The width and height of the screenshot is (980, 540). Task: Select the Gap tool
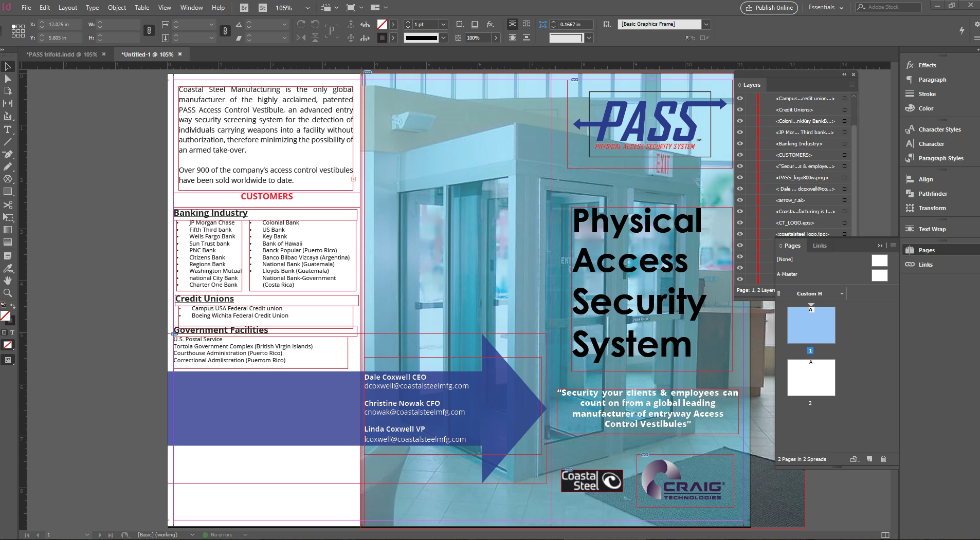click(8, 103)
